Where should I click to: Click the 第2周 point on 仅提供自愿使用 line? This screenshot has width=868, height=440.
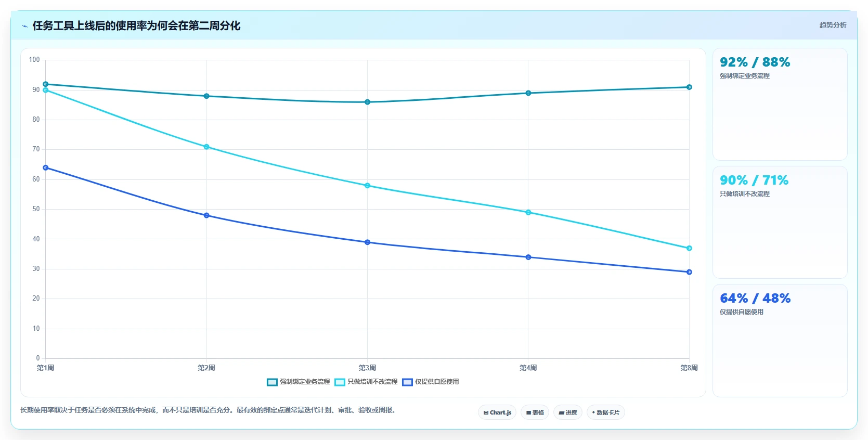[x=206, y=215]
